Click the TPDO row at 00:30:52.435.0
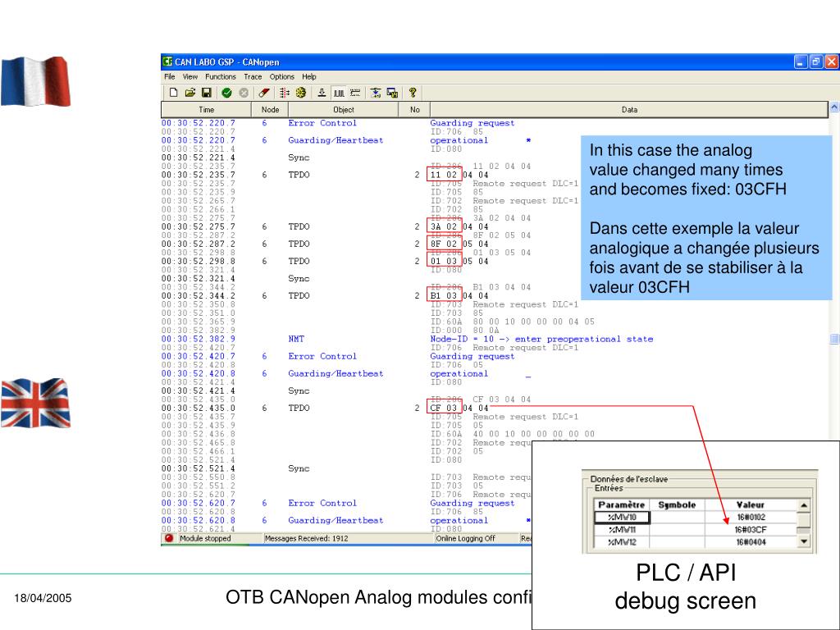The image size is (840, 630). (325, 408)
